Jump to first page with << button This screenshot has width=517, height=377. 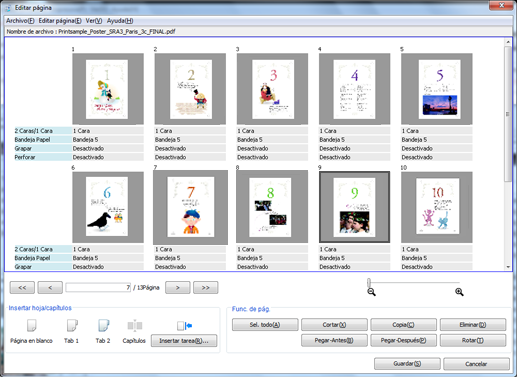(22, 288)
